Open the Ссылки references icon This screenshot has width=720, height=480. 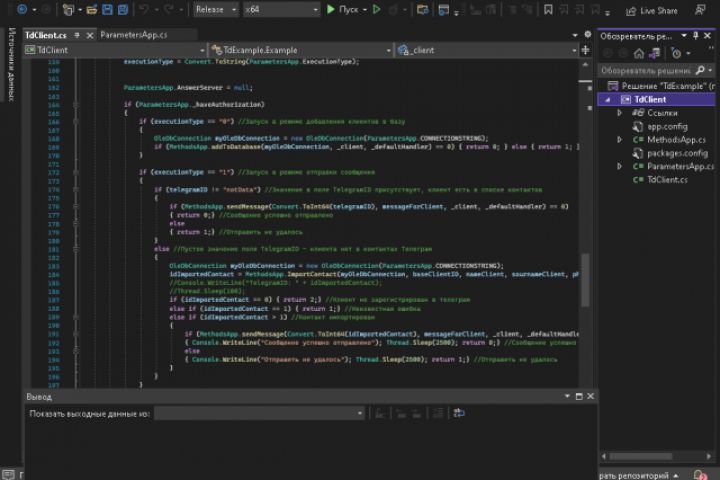[637, 113]
